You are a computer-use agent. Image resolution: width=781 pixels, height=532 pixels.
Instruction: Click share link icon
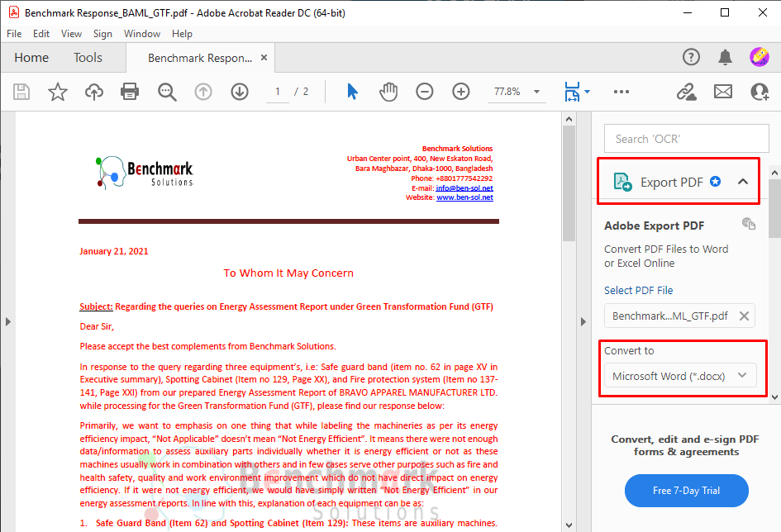(x=686, y=92)
